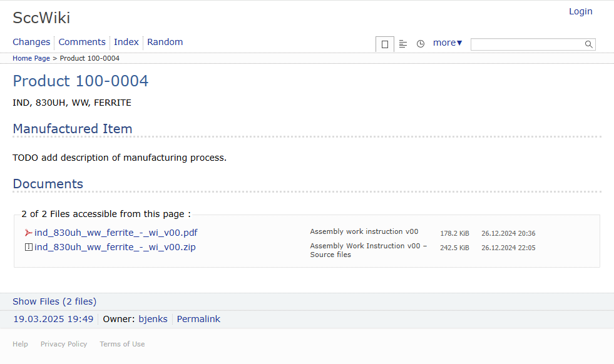This screenshot has width=614, height=364.
Task: Open the Changes menu item
Action: click(x=31, y=42)
